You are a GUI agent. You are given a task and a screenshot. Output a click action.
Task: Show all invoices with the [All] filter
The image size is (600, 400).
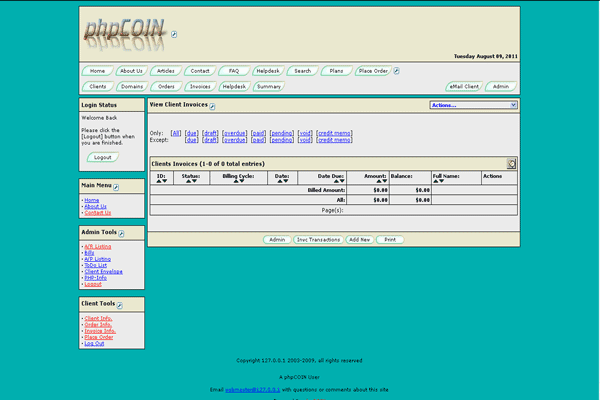(x=176, y=133)
